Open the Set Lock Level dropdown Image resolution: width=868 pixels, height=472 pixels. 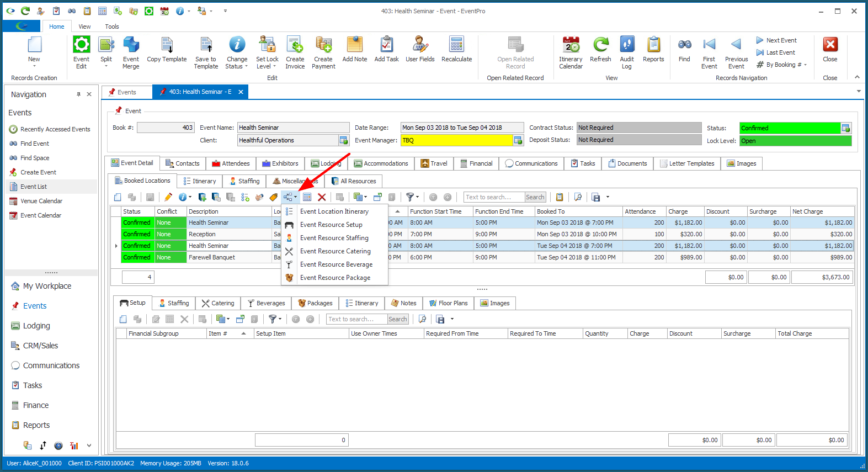click(274, 66)
